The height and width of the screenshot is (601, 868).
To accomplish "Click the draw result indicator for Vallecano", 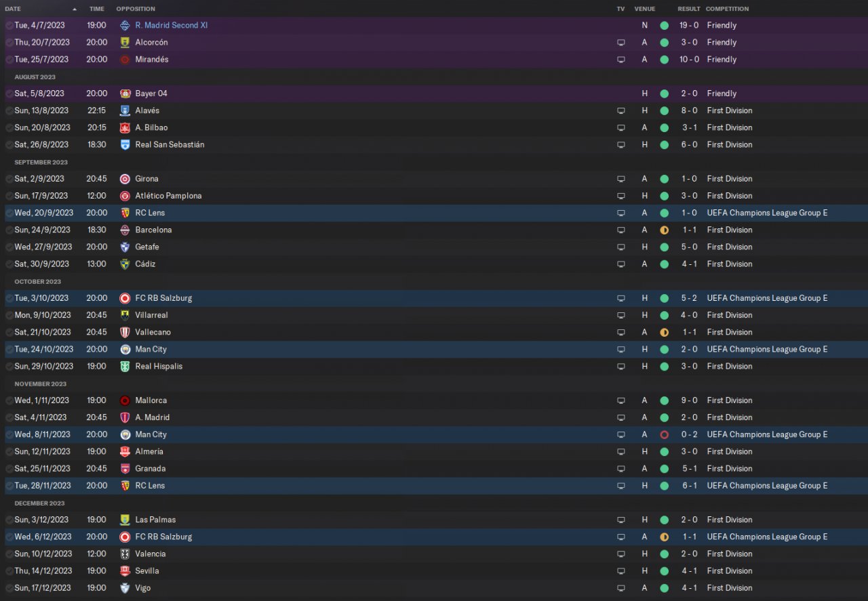I will pos(664,333).
